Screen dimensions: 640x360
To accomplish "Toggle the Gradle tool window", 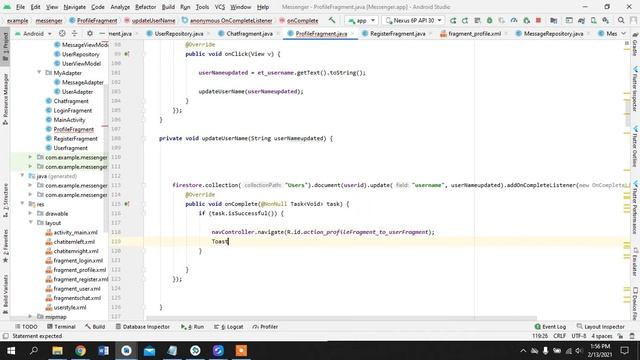I will [x=635, y=44].
